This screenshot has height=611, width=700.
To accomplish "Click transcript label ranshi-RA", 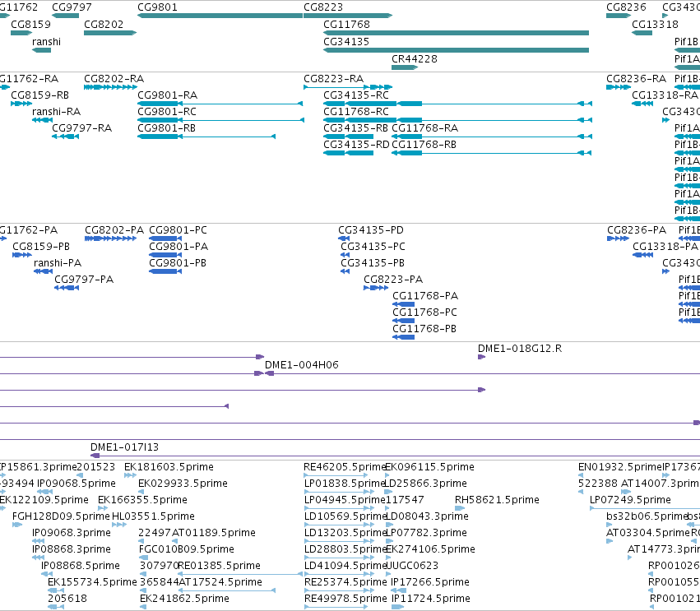I will coord(56,112).
